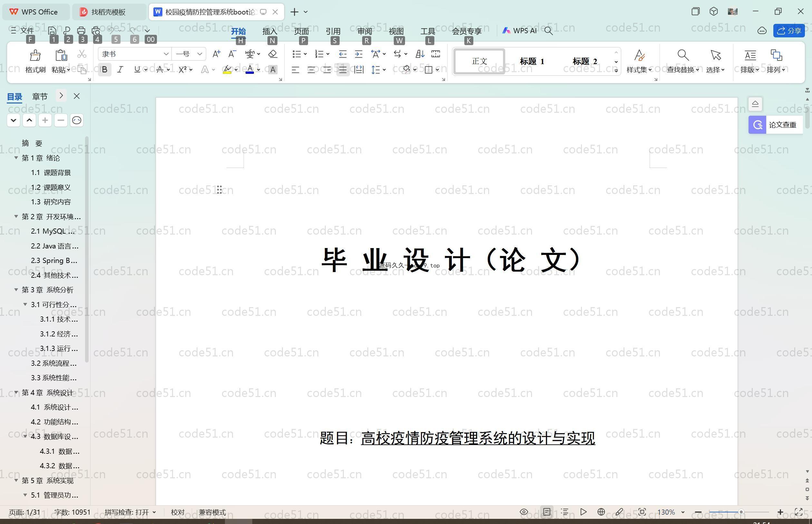812x524 pixels.
Task: Open the 引用 ribbon tab
Action: pos(333,31)
